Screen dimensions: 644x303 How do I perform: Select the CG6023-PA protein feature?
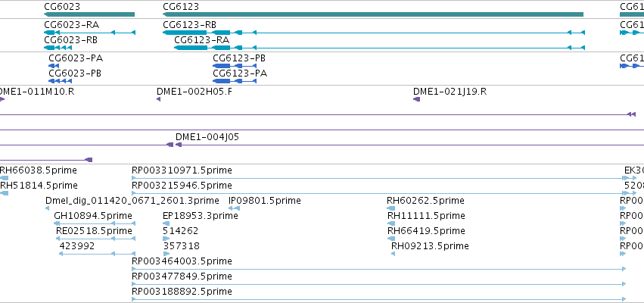click(x=54, y=66)
